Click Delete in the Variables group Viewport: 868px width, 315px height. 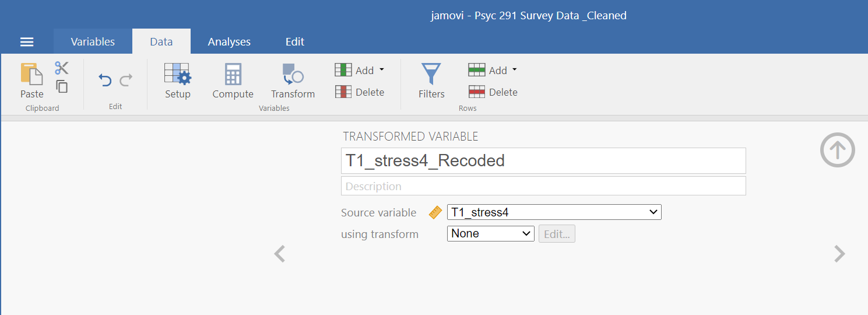pos(360,92)
